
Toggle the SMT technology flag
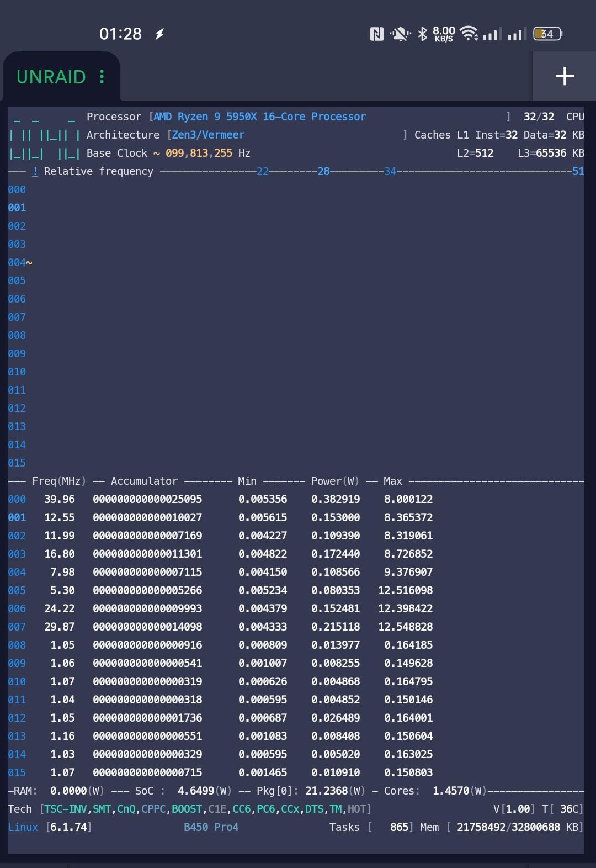tap(102, 809)
